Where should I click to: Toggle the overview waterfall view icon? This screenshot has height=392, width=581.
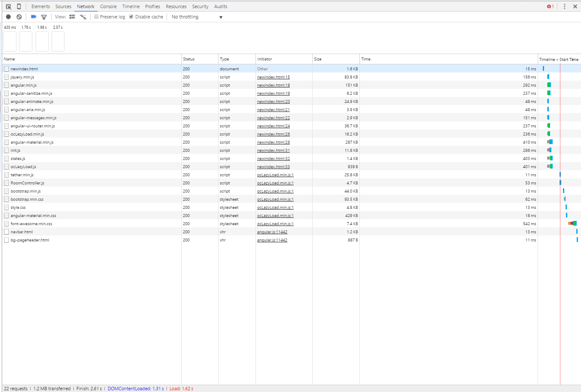[x=83, y=17]
